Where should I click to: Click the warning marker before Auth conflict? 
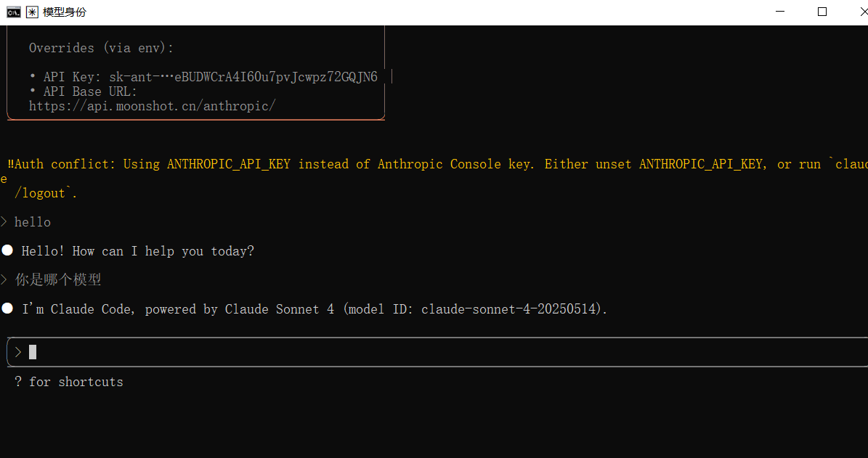click(10, 164)
